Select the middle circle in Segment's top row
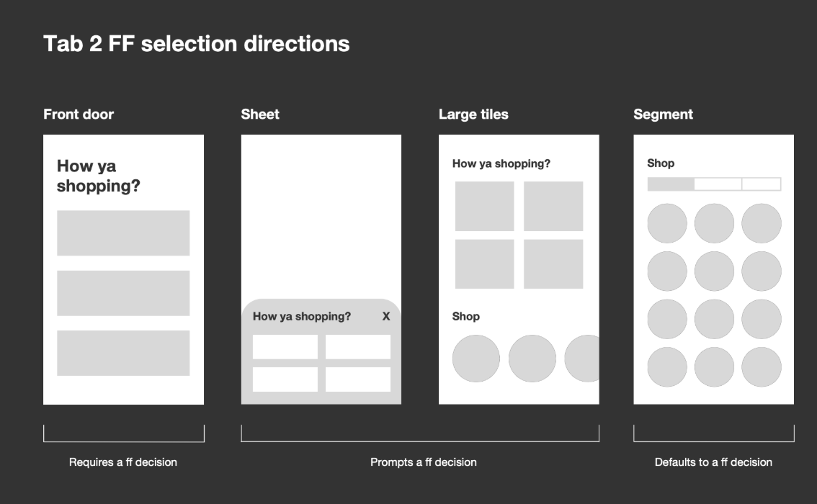 point(713,223)
